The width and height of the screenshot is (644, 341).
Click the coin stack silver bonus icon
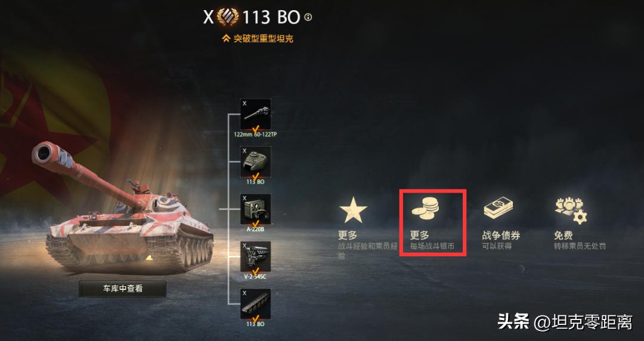pyautogui.click(x=426, y=208)
